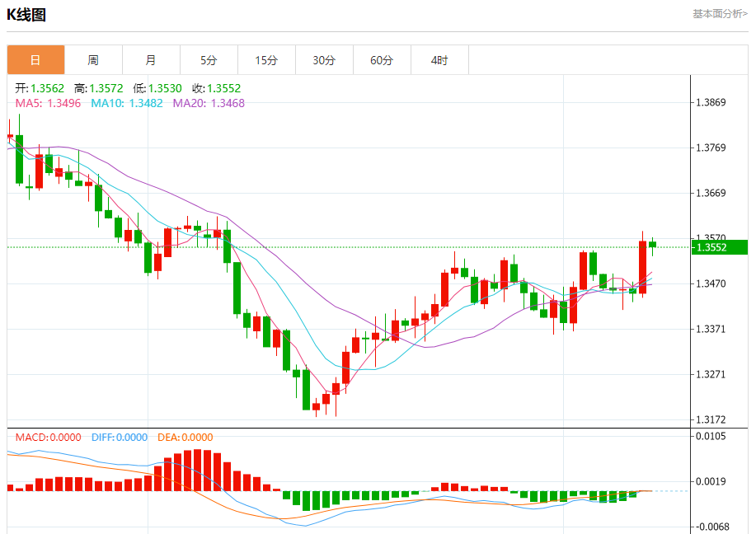Click the 1.3869 price axis label
The width and height of the screenshot is (756, 534).
coord(711,102)
